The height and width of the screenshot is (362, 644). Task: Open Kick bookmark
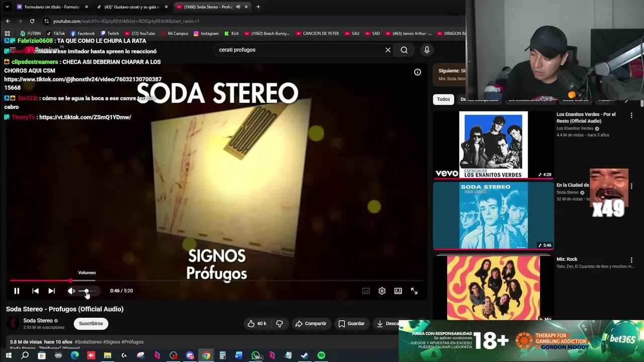tap(231, 34)
